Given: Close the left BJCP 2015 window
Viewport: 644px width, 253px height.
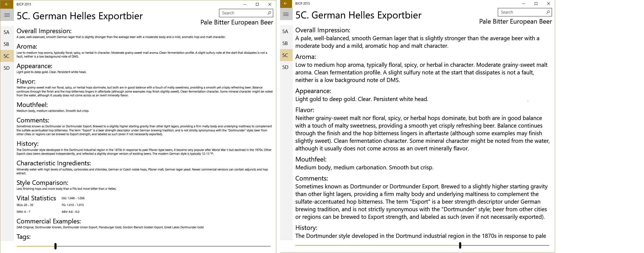Looking at the screenshot, I should [x=270, y=4].
